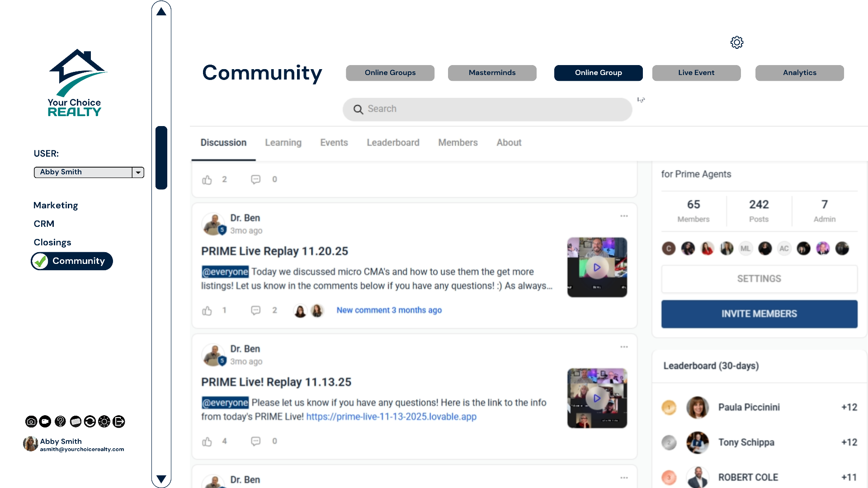Like the PRIME Live Replay 11.20.25 post

(207, 310)
